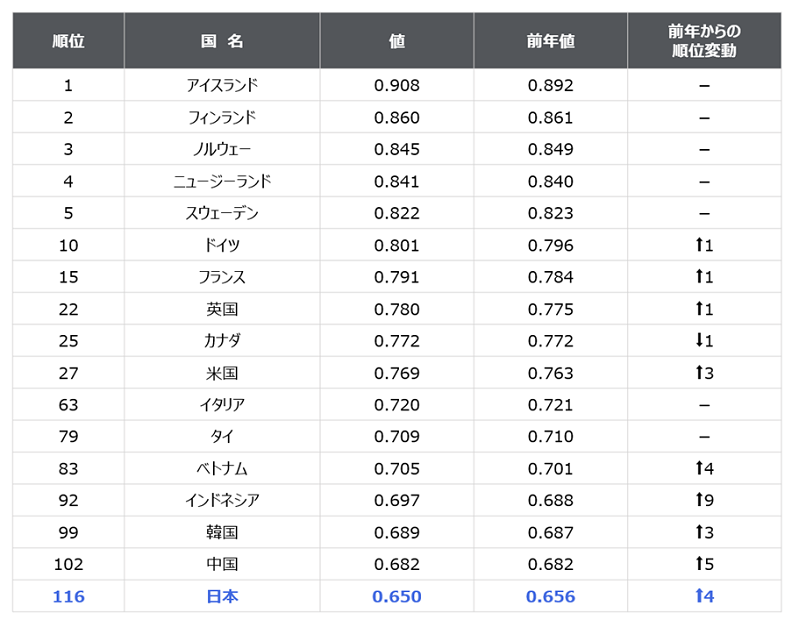792x620 pixels.
Task: Click the 国名 column header
Action: (x=222, y=41)
